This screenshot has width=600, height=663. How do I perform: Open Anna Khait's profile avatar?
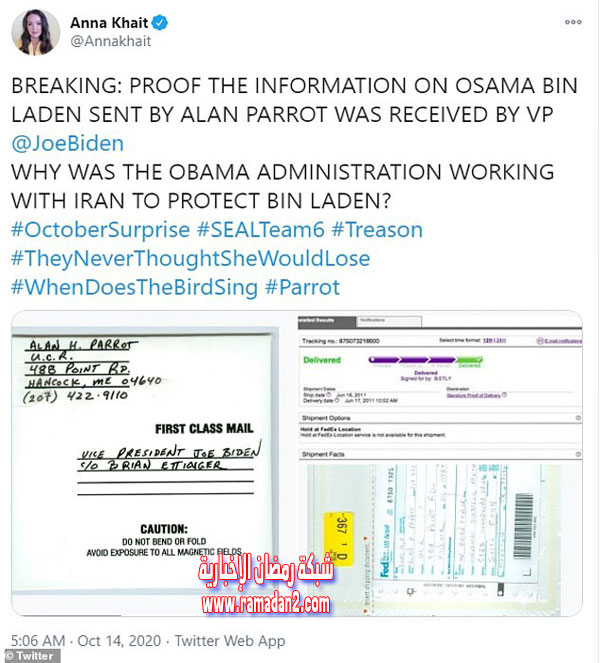(x=36, y=33)
